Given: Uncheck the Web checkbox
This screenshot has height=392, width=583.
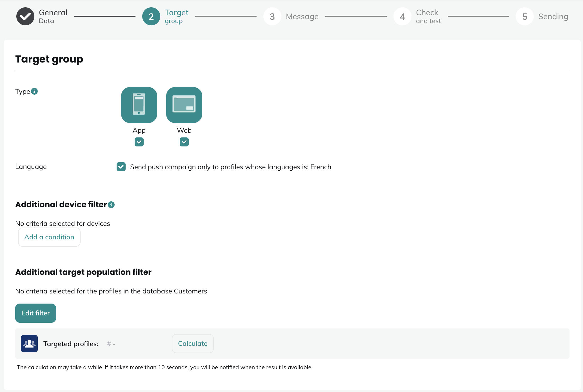Looking at the screenshot, I should [x=184, y=142].
